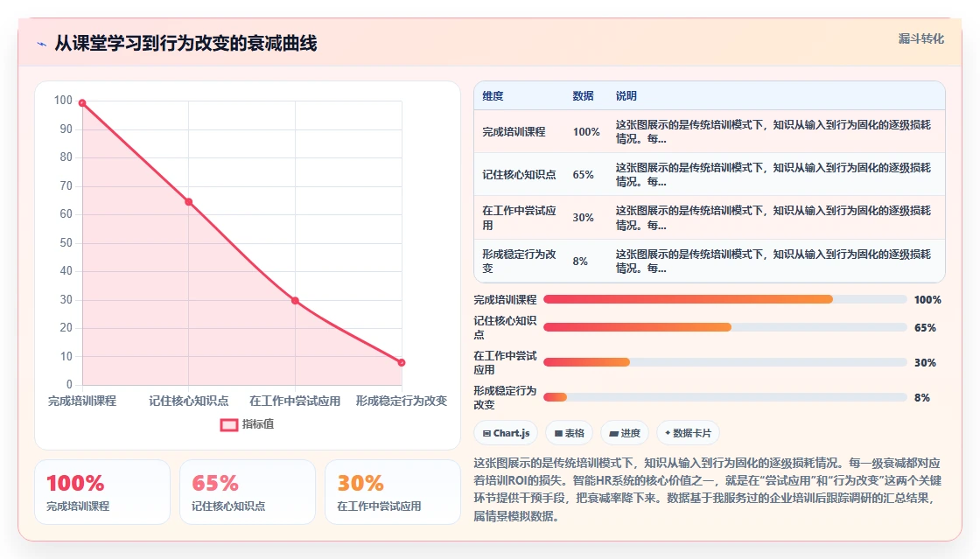980x559 pixels.
Task: Click the chart data point at 8
Action: tap(402, 362)
